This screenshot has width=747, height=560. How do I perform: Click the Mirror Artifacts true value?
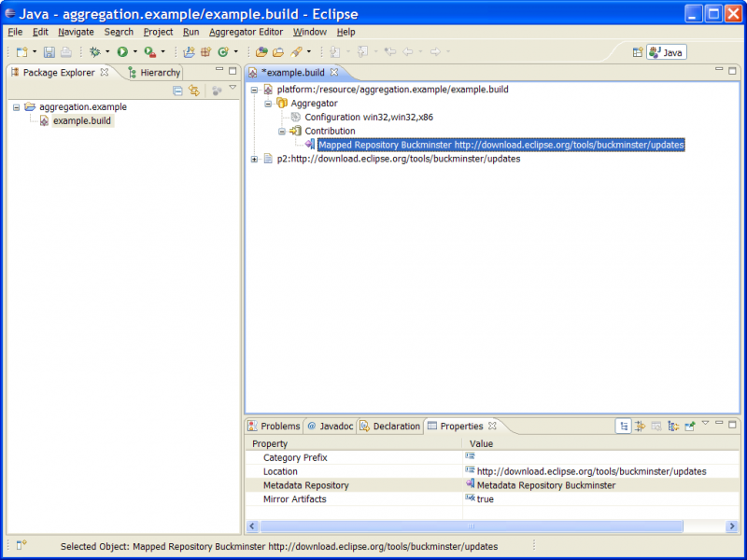coord(485,499)
